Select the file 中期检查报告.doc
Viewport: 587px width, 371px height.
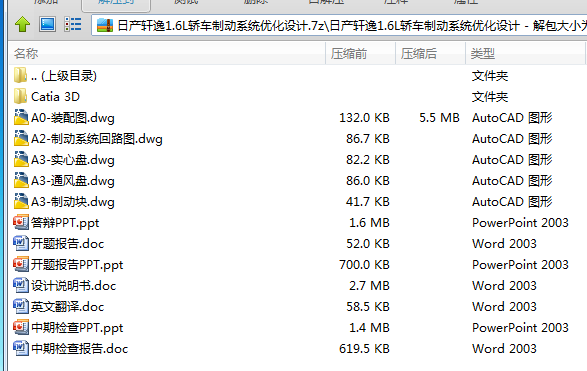pyautogui.click(x=80, y=349)
